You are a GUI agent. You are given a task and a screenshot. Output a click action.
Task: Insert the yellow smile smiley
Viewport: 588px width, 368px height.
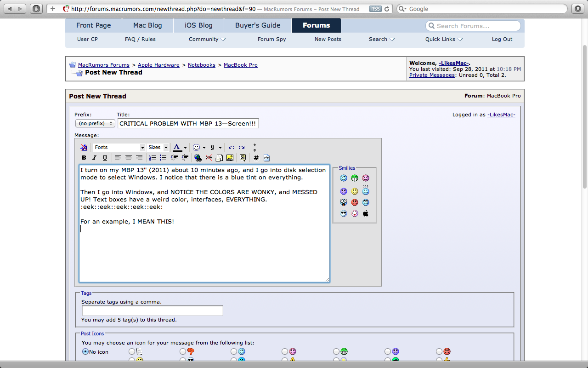click(x=355, y=191)
